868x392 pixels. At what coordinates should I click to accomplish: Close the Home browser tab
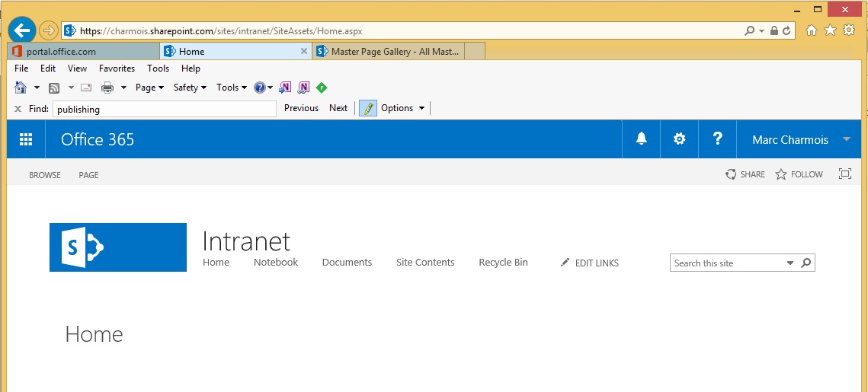pyautogui.click(x=303, y=52)
